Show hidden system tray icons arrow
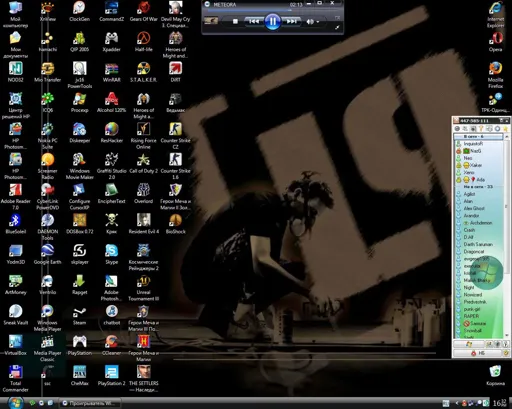This screenshot has width=512, height=409. pyautogui.click(x=457, y=403)
